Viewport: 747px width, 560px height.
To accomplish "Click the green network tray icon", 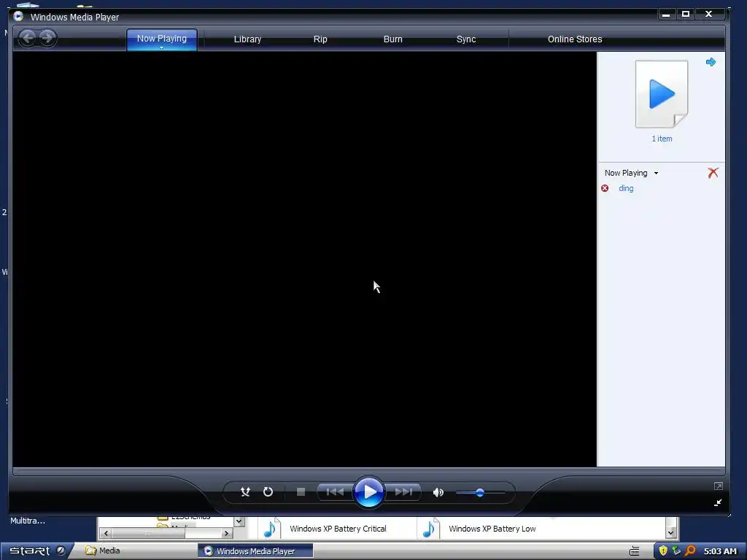I will tap(676, 551).
